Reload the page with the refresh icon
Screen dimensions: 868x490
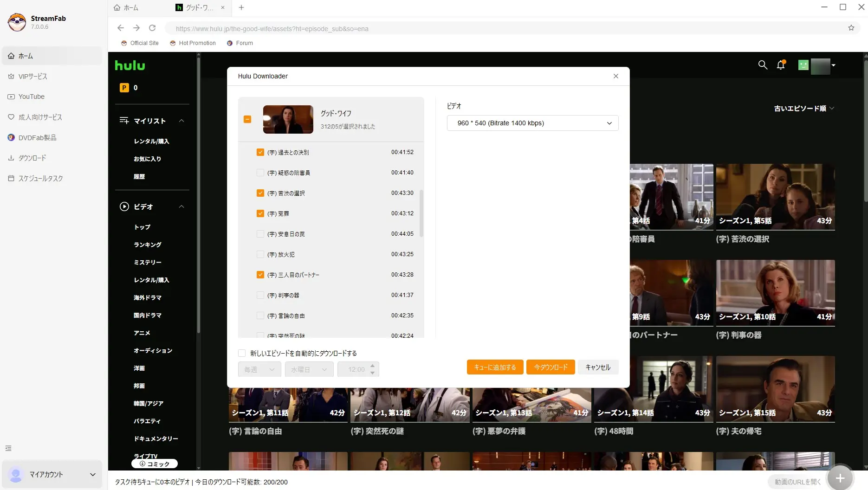pyautogui.click(x=152, y=28)
